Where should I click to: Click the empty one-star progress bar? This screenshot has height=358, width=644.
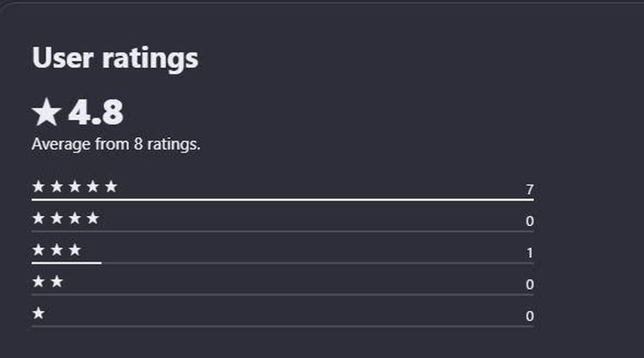(282, 326)
